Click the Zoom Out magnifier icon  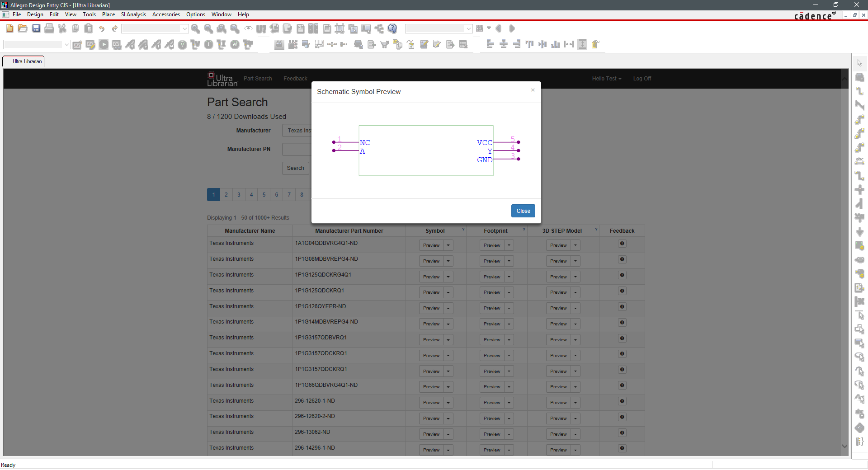click(208, 28)
